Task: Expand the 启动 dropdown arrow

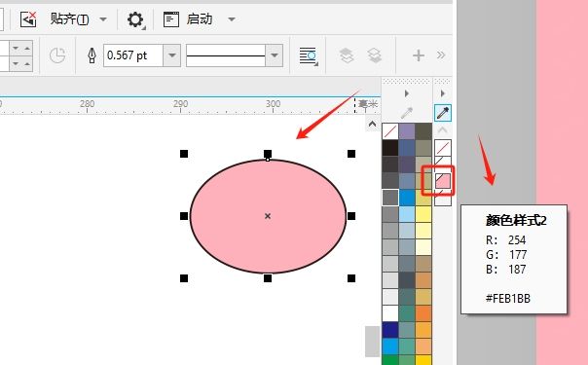Action: coord(232,19)
